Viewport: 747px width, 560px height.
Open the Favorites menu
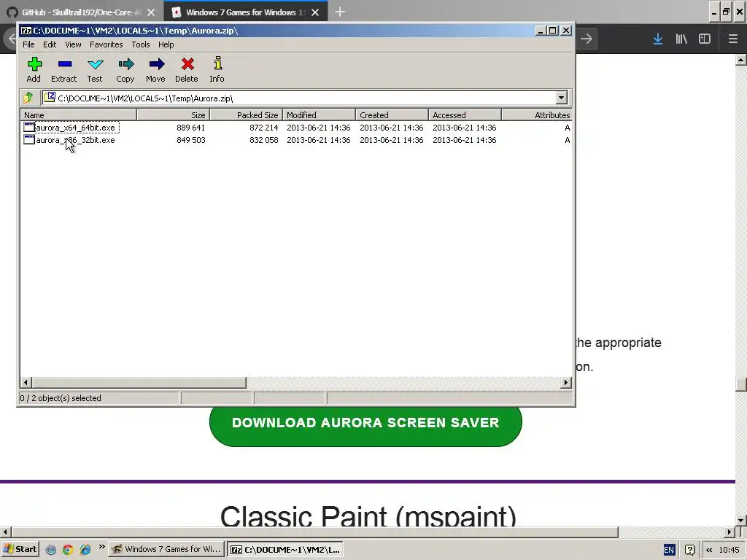(x=107, y=44)
